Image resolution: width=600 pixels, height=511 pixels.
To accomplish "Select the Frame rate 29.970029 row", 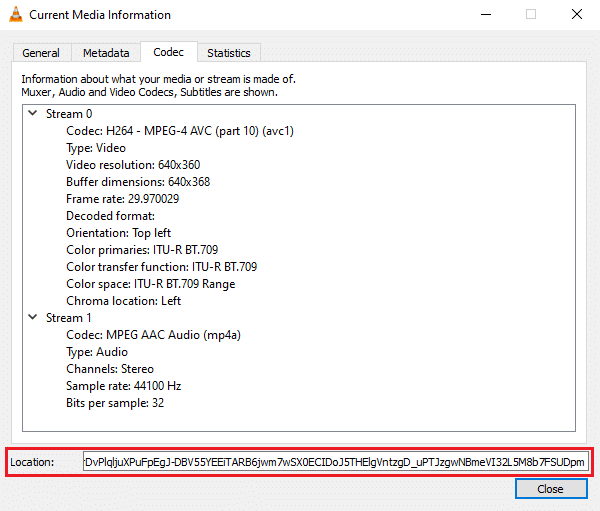I will tap(122, 199).
